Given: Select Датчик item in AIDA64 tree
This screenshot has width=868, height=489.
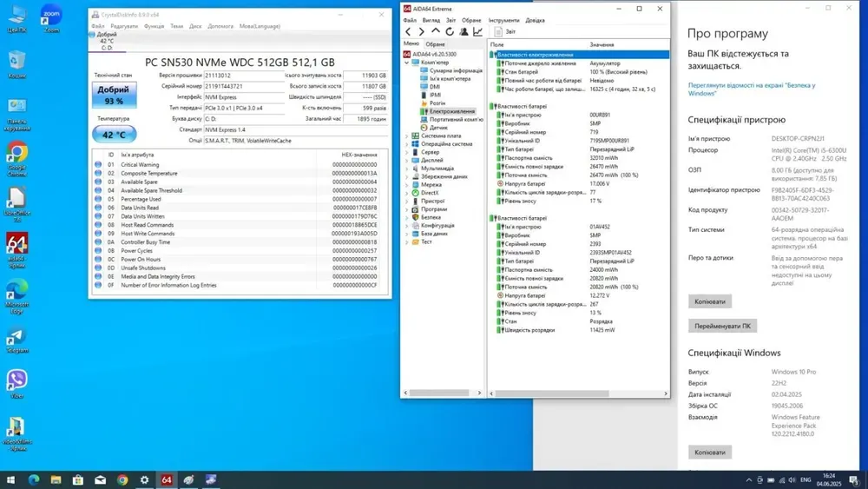Looking at the screenshot, I should (x=438, y=128).
